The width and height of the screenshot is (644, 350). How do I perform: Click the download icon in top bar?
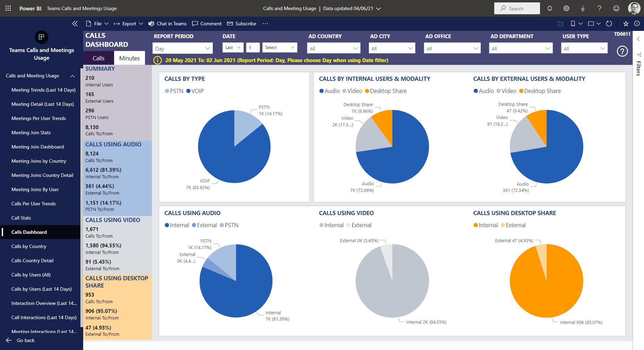[x=583, y=8]
